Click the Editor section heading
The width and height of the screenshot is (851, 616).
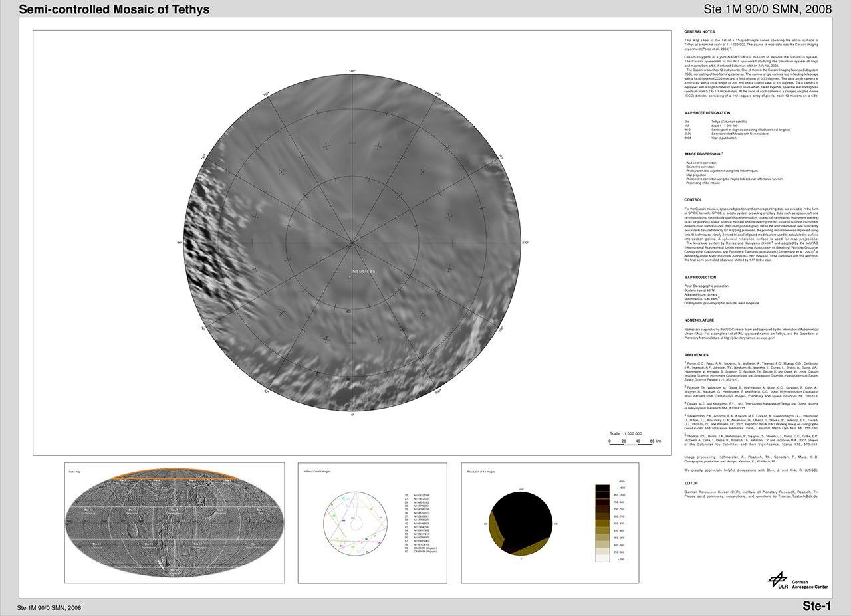point(691,484)
